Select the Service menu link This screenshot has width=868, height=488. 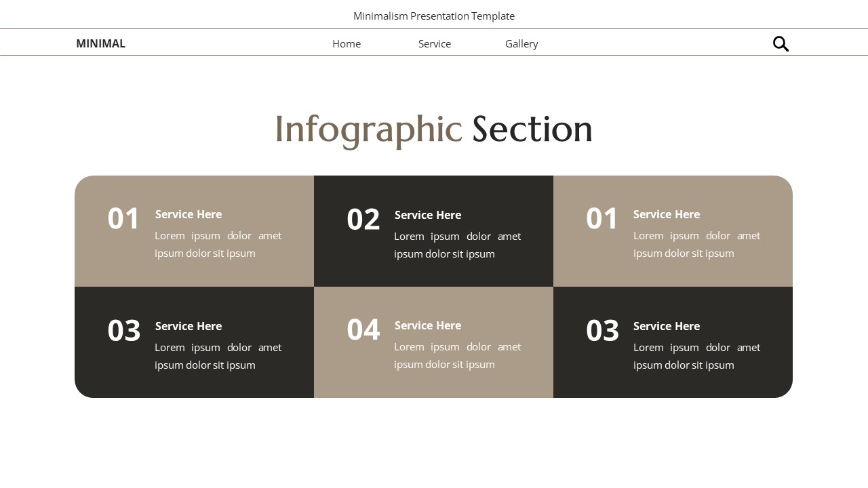434,43
